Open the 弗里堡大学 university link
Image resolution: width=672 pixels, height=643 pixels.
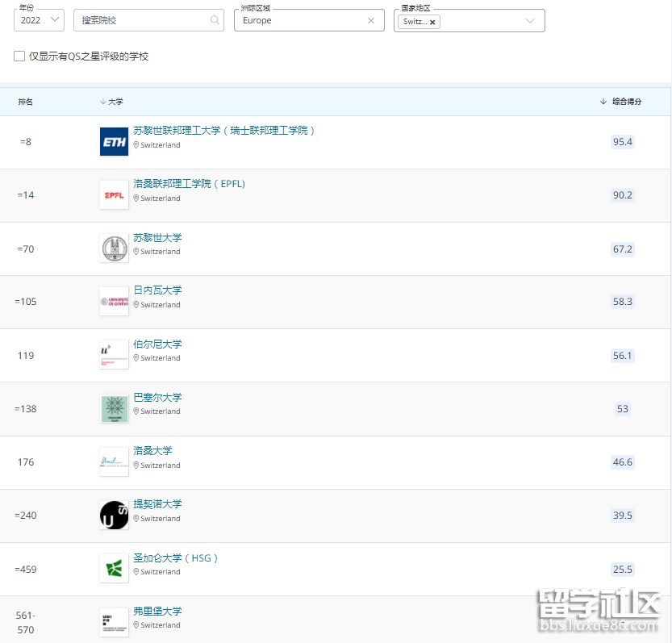click(x=157, y=612)
